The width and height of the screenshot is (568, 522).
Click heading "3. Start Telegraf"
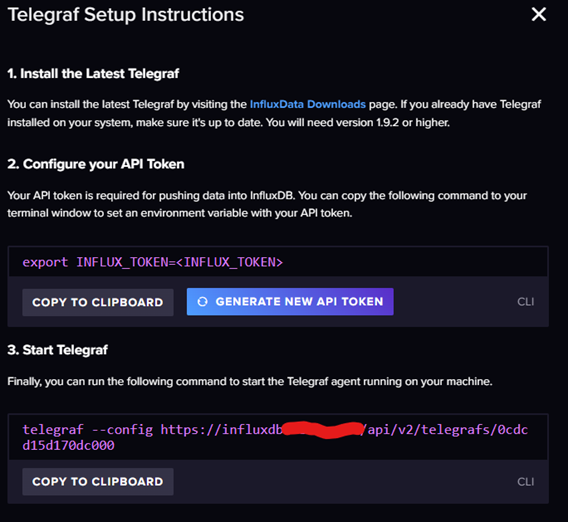pyautogui.click(x=58, y=350)
